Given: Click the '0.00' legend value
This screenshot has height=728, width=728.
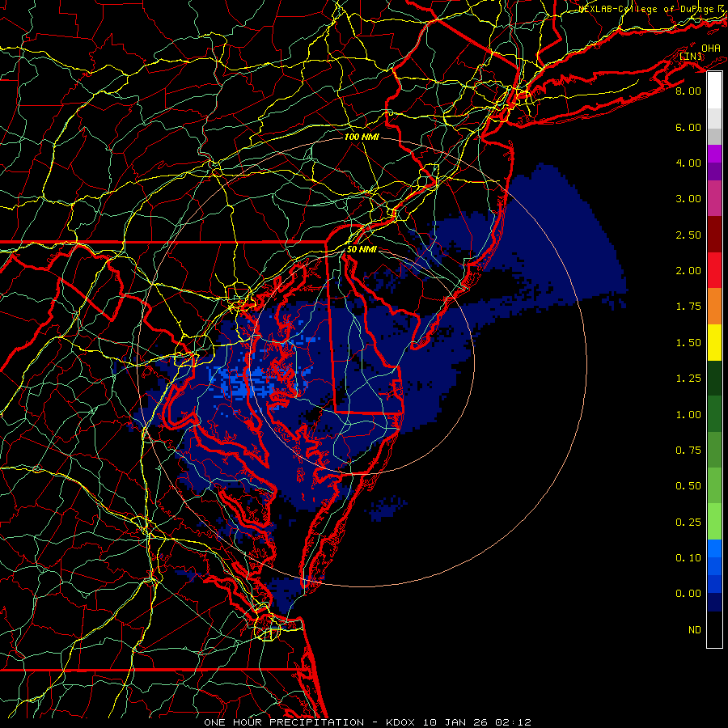Looking at the screenshot, I should (688, 594).
